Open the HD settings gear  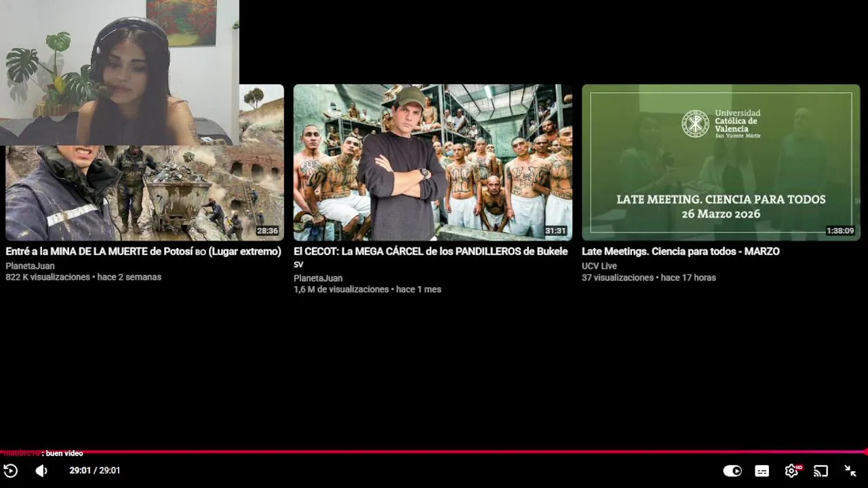792,470
